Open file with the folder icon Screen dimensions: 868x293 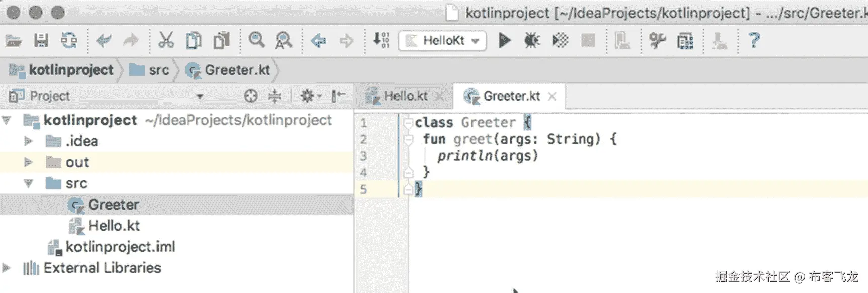tap(14, 40)
